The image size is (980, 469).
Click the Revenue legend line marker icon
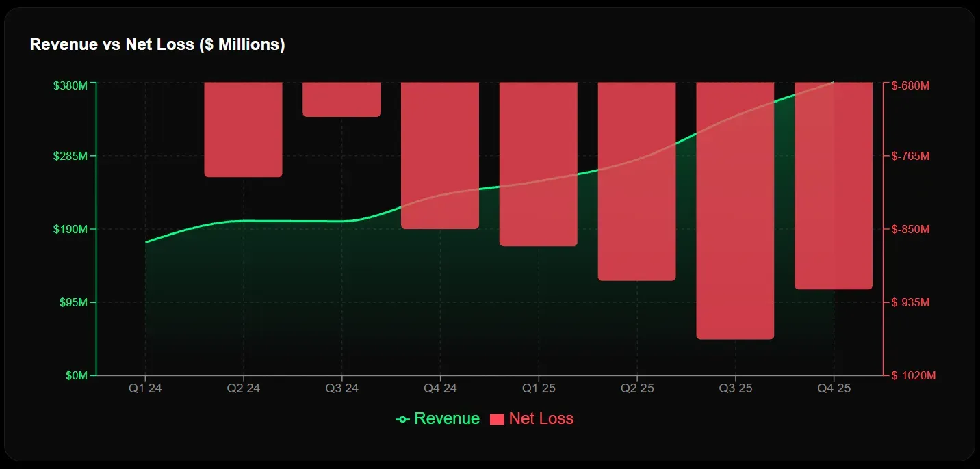click(403, 419)
